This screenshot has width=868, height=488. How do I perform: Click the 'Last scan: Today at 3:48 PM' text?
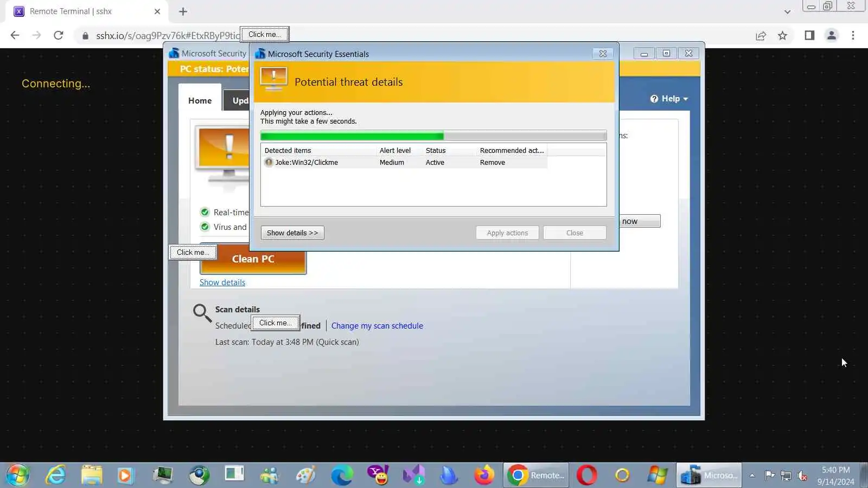click(x=287, y=342)
